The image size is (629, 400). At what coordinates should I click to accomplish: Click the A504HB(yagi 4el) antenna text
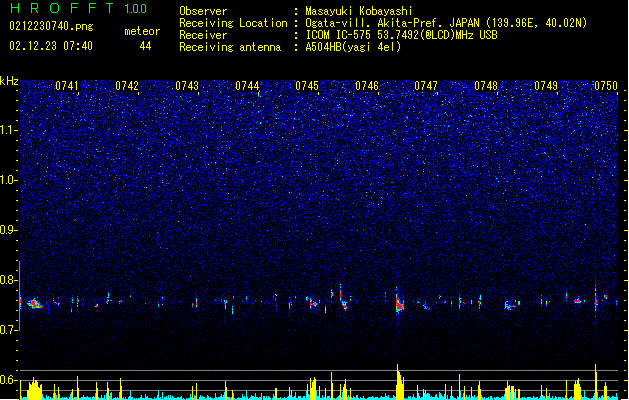[353, 47]
